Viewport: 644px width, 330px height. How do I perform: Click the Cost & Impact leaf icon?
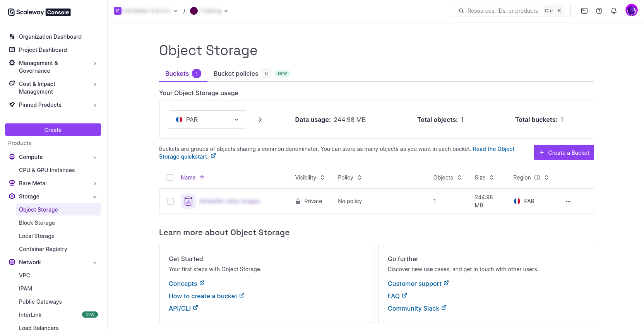coord(12,84)
